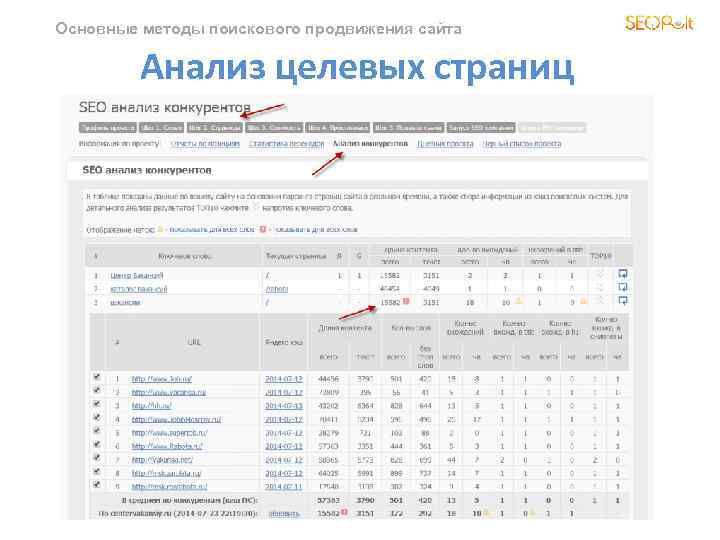
Task: Open the keyword link in row 3
Action: coord(125,303)
